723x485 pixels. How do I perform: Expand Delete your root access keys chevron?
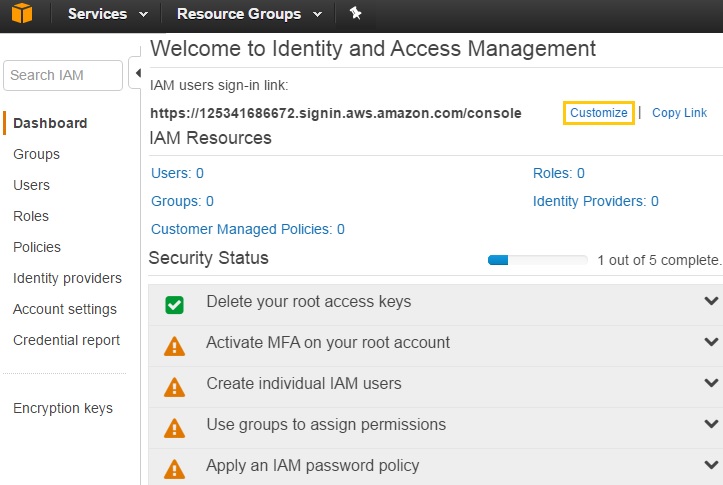point(711,301)
